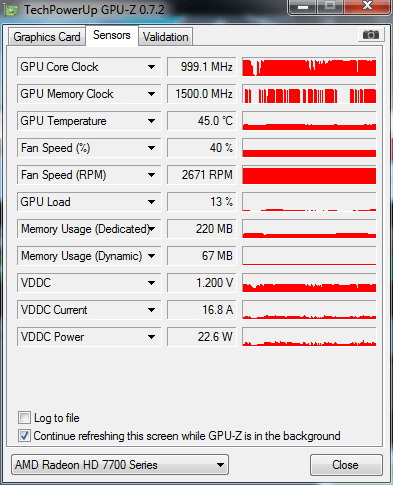This screenshot has width=393, height=485.
Task: Click the GPU-Z app icon in title bar
Action: click(x=12, y=11)
